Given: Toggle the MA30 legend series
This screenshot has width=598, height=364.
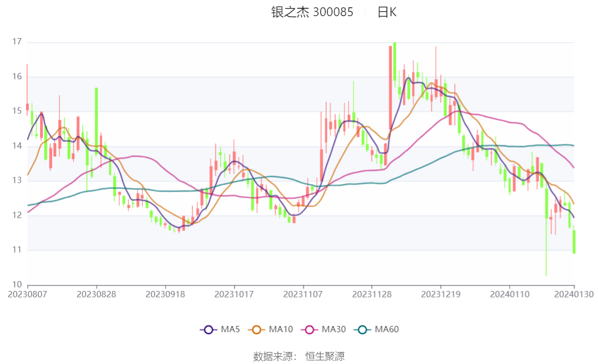Looking at the screenshot, I should coord(323,329).
